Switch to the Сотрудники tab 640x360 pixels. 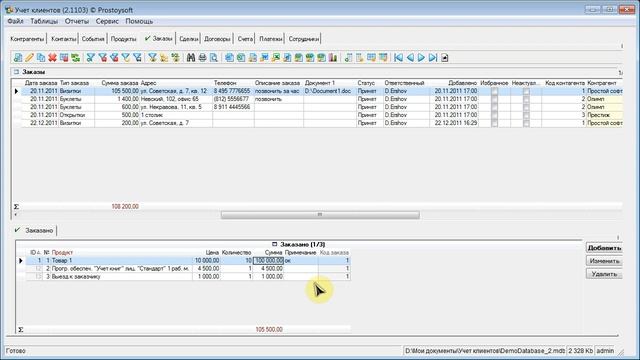[303, 39]
